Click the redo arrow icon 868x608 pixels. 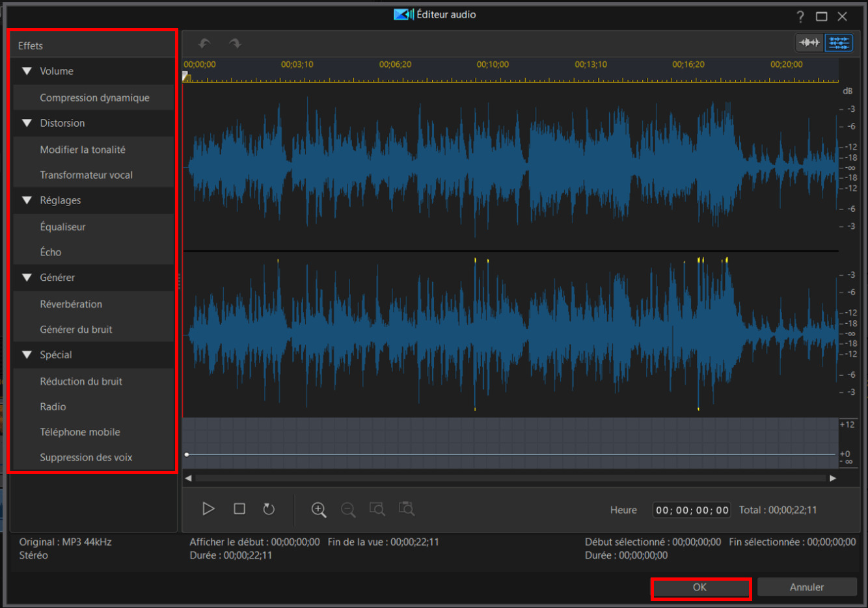235,44
